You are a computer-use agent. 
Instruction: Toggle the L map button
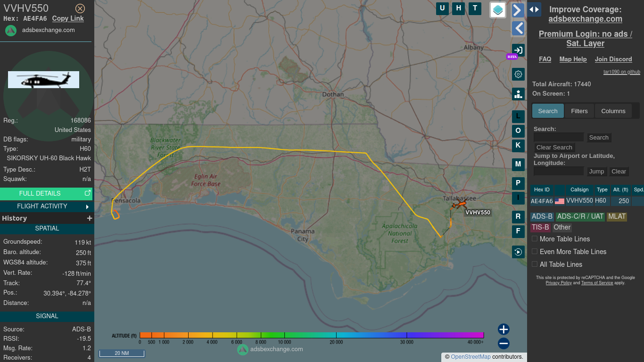[518, 116]
